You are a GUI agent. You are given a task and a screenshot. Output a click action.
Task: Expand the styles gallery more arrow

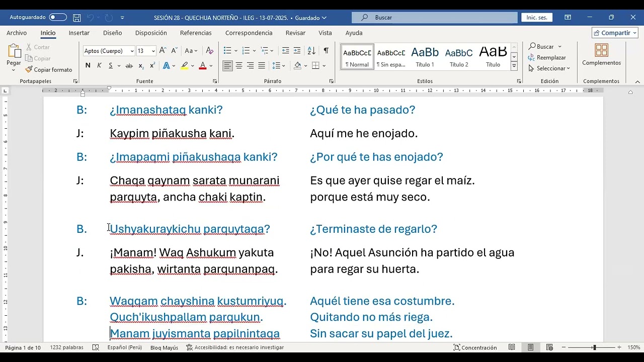[514, 67]
